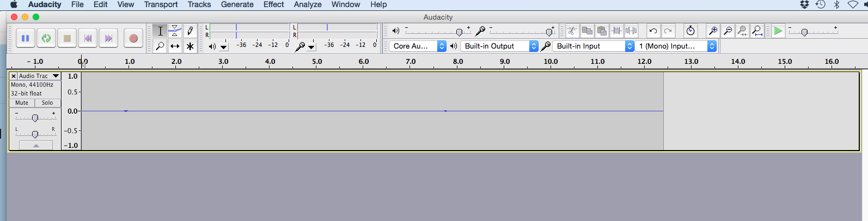Open the Built-in Output device dropdown
The height and width of the screenshot is (221, 868).
(x=499, y=46)
